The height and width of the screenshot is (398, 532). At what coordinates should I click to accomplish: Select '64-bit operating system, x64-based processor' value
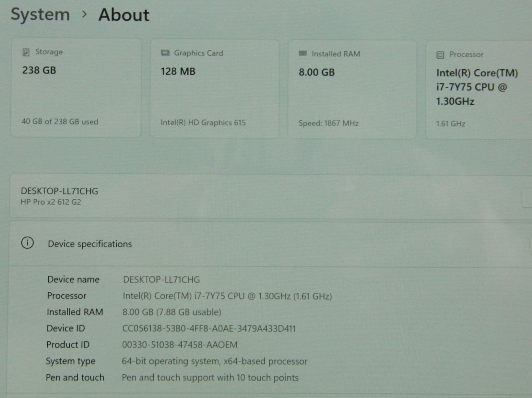point(215,361)
